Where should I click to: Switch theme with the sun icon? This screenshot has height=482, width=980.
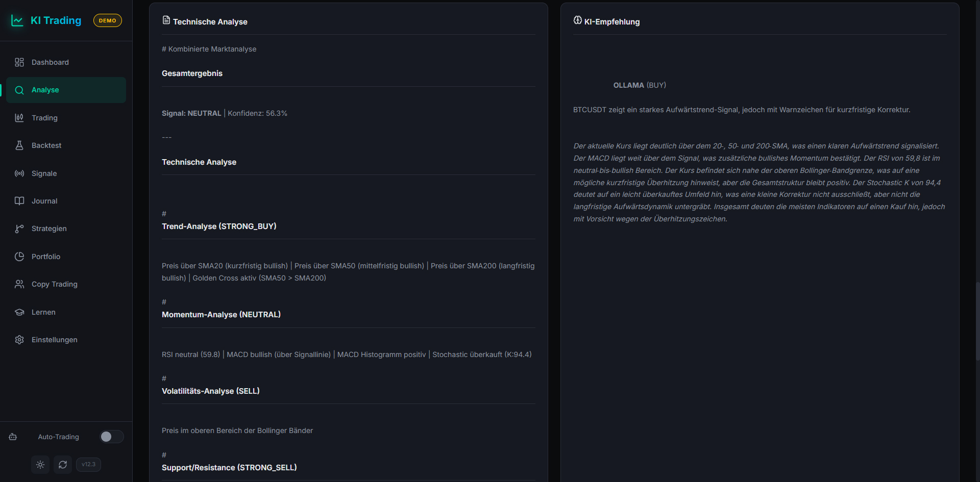[x=40, y=465]
